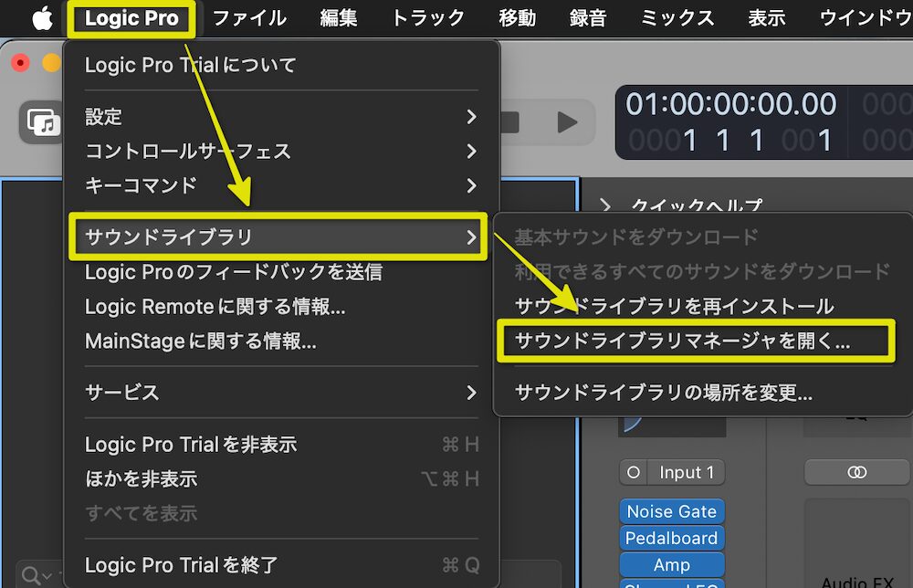Open the Noise Gate plug-in
This screenshot has width=913, height=588.
point(672,511)
